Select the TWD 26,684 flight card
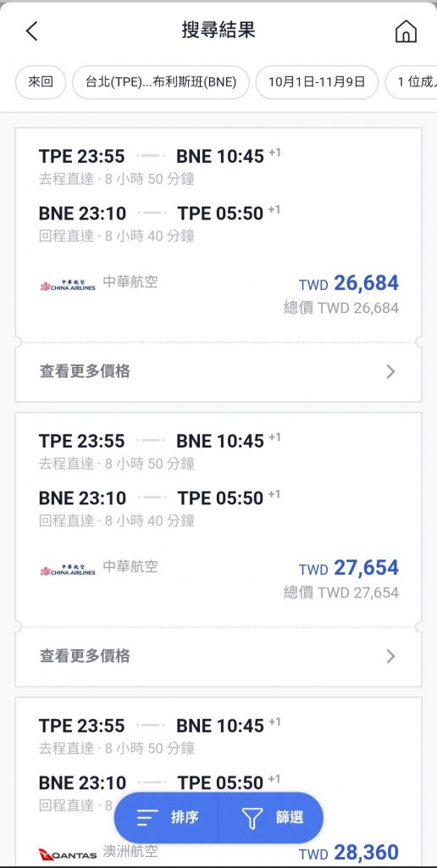Image resolution: width=437 pixels, height=868 pixels. point(218,236)
